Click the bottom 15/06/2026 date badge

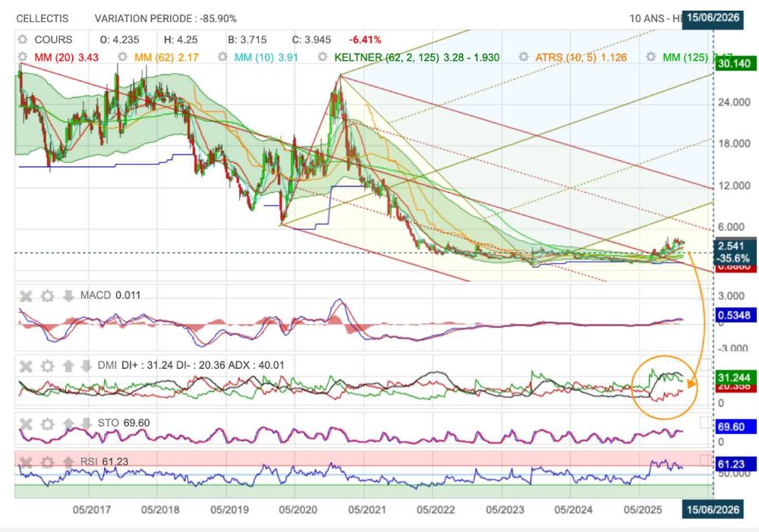713,509
